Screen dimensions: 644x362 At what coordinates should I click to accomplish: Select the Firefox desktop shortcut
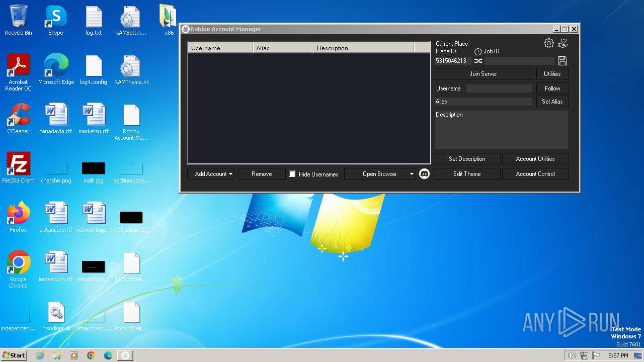pyautogui.click(x=18, y=217)
